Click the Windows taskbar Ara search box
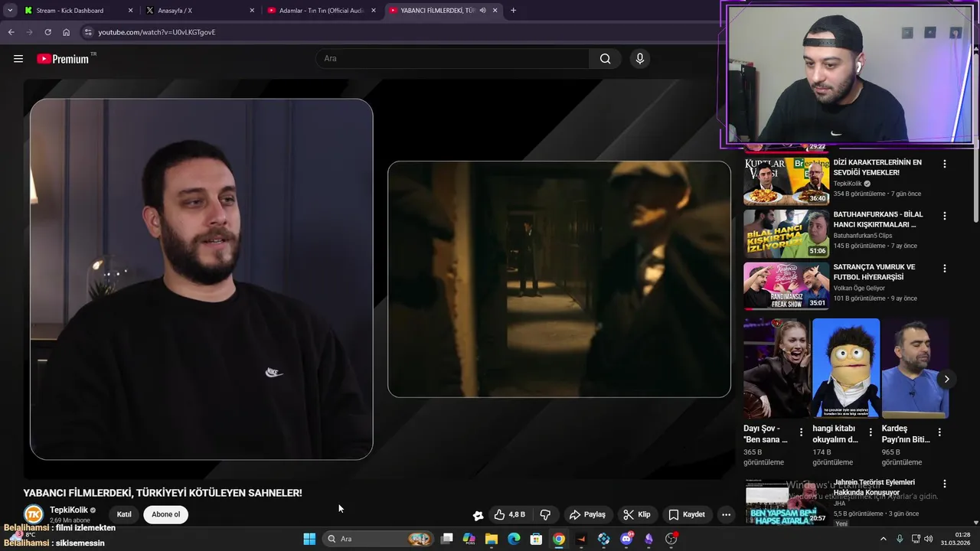Image resolution: width=980 pixels, height=551 pixels. [378, 539]
